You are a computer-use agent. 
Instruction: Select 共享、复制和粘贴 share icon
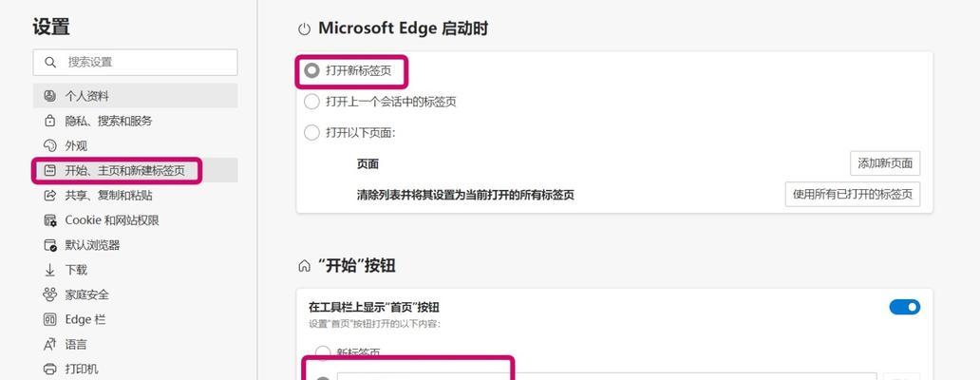click(50, 196)
